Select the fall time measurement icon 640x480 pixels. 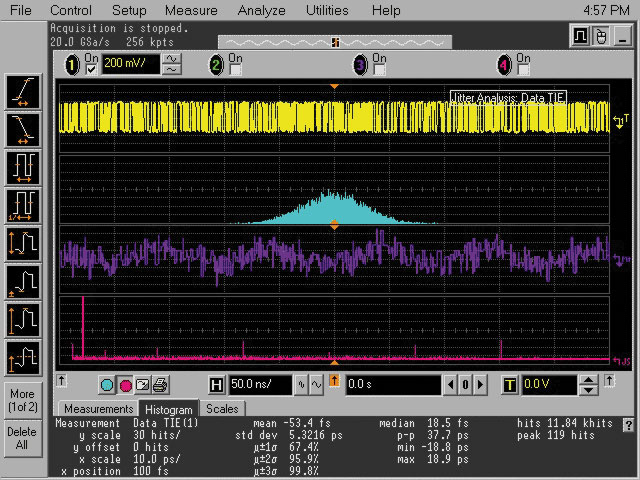(x=23, y=130)
